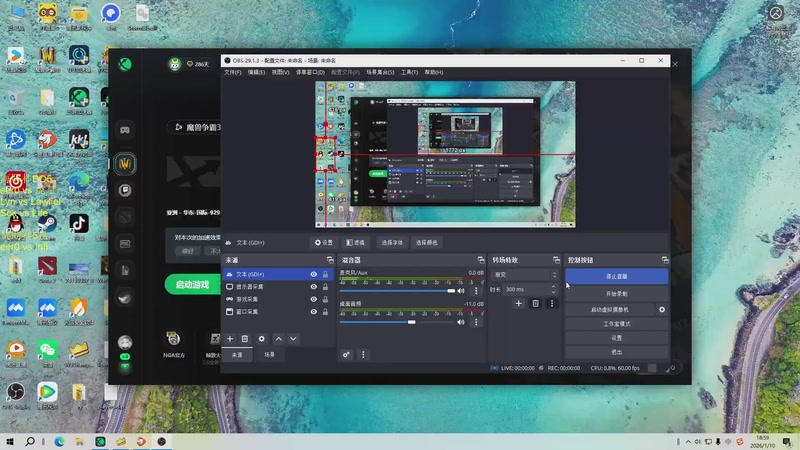Open the 渐变 transition type dropdown
The height and width of the screenshot is (450, 800).
click(525, 274)
